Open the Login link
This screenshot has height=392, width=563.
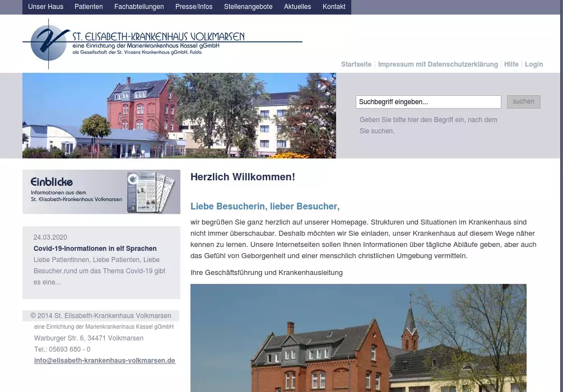(x=534, y=64)
